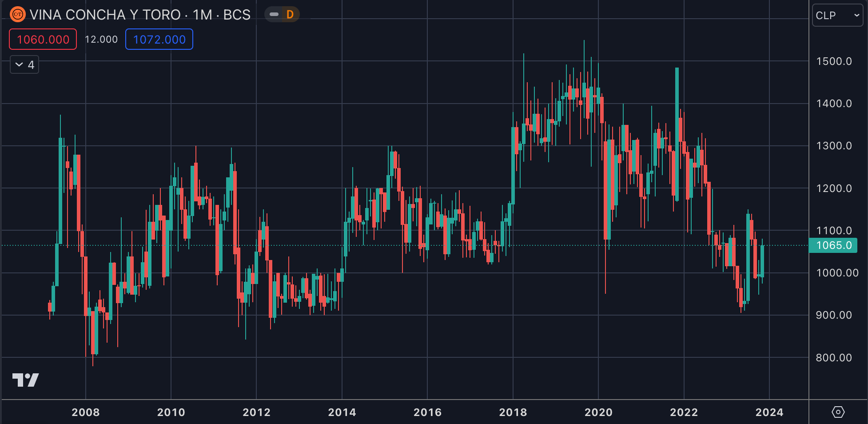Screen dimensions: 868x424
Task: Click the 1200.0 price axis label
Action: click(834, 188)
